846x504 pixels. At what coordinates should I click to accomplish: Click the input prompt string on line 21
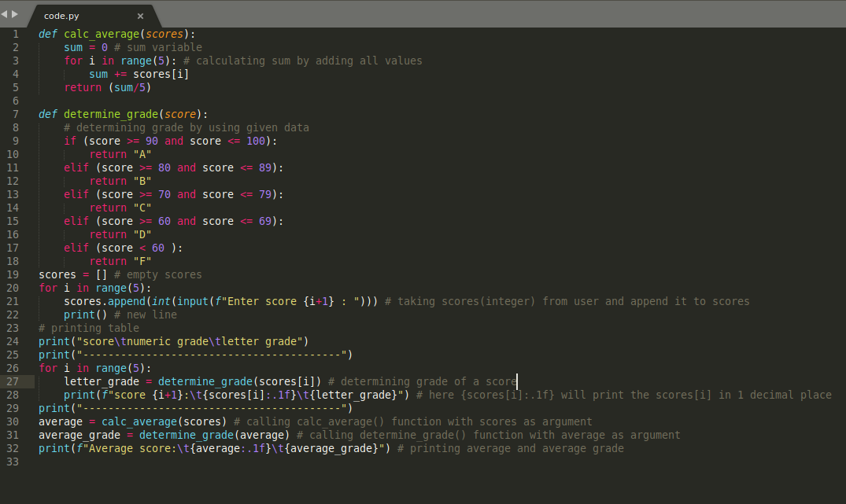click(x=285, y=301)
